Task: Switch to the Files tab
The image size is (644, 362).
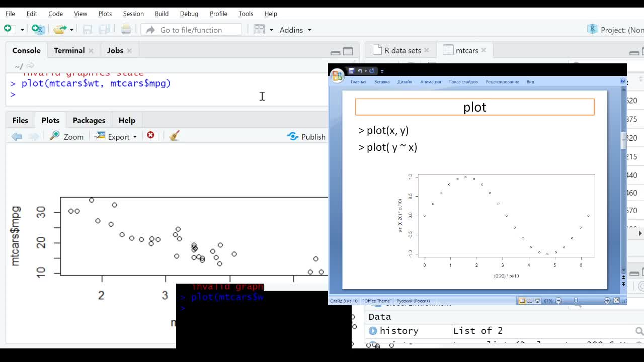Action: coord(20,120)
